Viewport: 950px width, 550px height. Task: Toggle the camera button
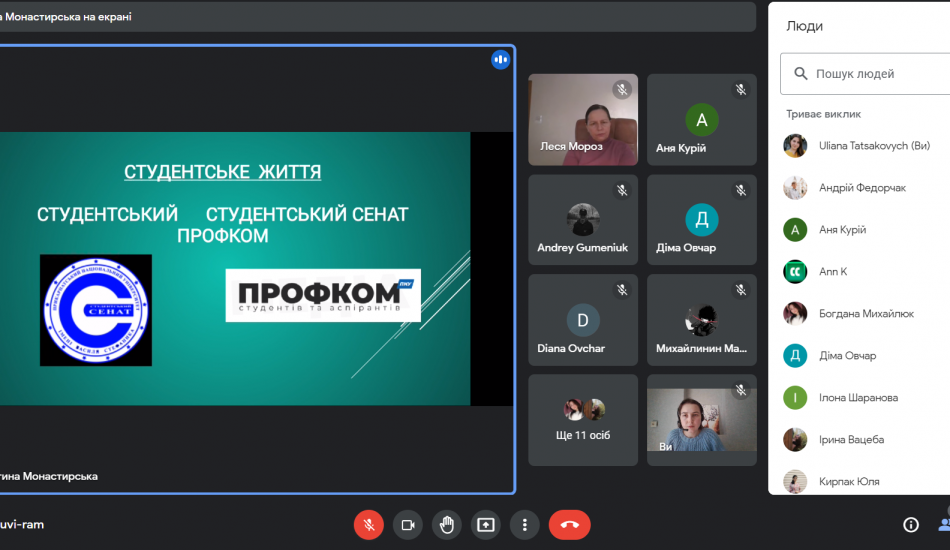[408, 524]
